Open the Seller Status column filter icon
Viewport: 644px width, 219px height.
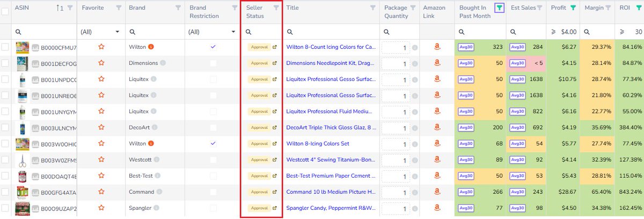pyautogui.click(x=276, y=8)
